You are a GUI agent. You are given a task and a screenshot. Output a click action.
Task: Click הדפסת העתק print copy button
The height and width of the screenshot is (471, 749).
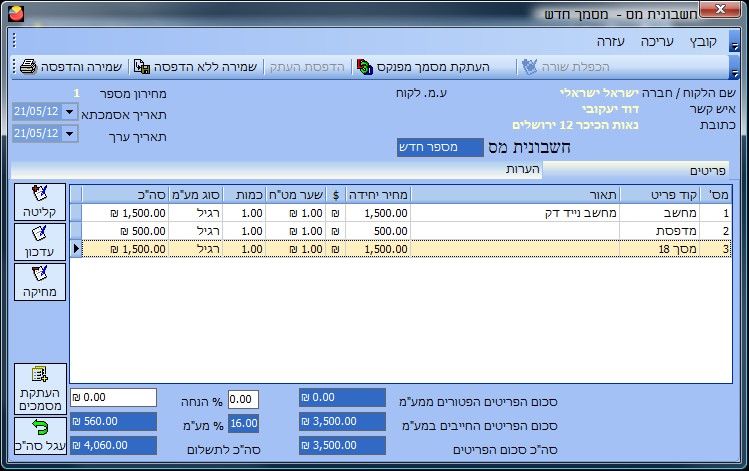pyautogui.click(x=307, y=66)
